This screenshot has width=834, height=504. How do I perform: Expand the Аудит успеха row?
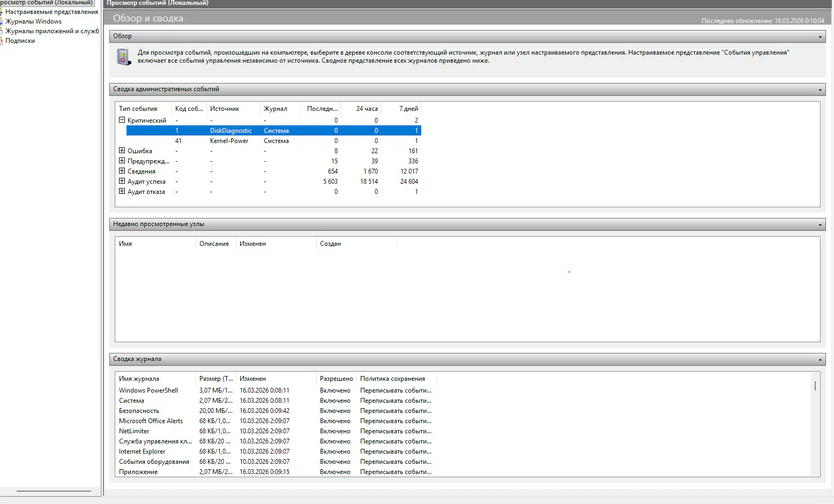click(x=122, y=181)
